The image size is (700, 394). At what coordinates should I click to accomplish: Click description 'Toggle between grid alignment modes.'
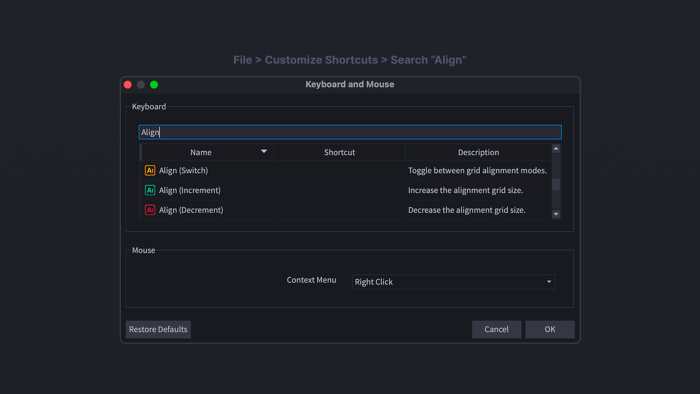pos(477,170)
